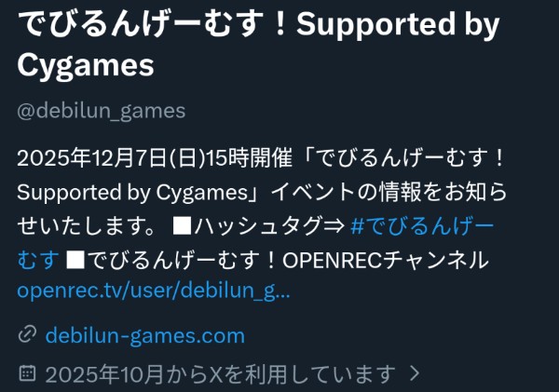Click the 2025年12月7日(日)15時開催 date text in bio
This screenshot has height=392, width=559.
[x=155, y=158]
